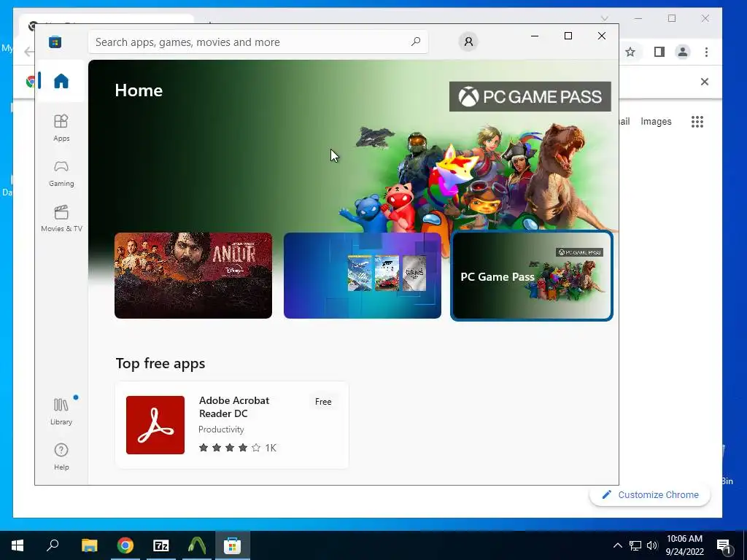Open the blue games collection thumbnail
Screen dimensions: 747x560
363,275
